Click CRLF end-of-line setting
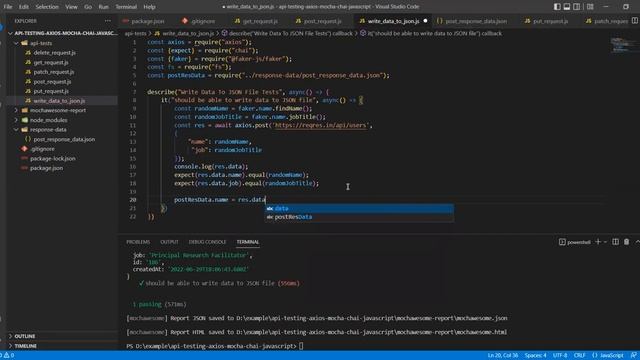Screen dimensions: 640x360 point(580,356)
